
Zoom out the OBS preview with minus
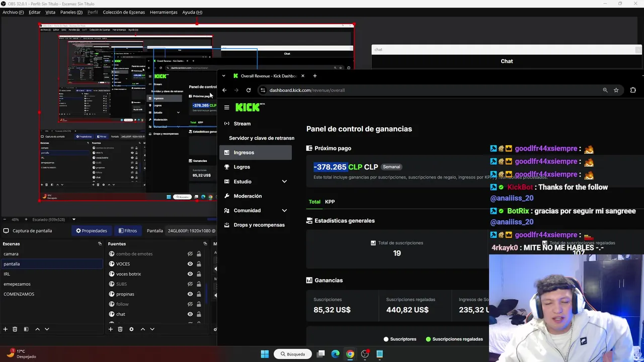coord(4,219)
